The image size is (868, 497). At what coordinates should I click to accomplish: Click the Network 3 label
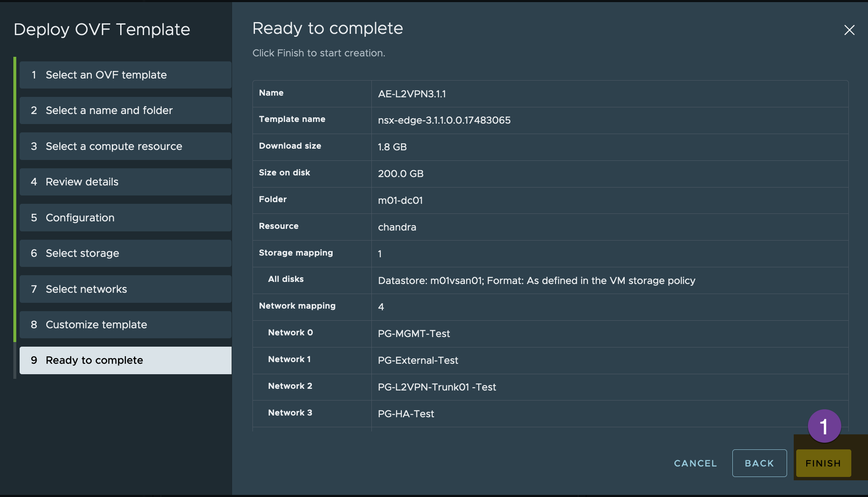[x=290, y=413]
